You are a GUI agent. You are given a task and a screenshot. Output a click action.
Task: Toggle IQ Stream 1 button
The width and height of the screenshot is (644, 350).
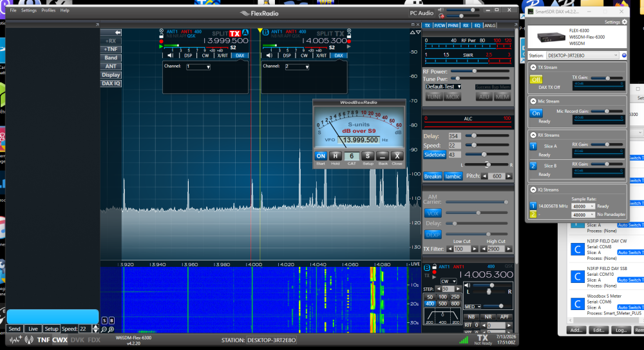click(x=533, y=206)
